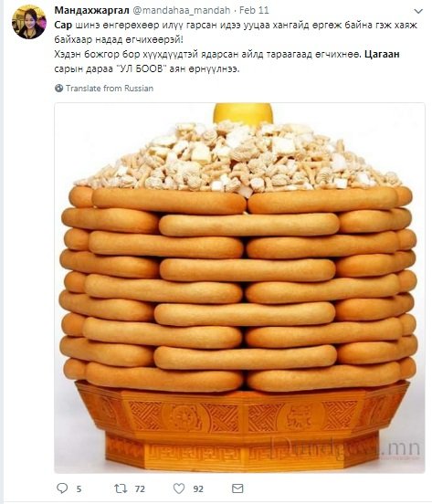This screenshot has width=432, height=504.
Task: Open the Feb 11 timestamp link
Action: 254,10
